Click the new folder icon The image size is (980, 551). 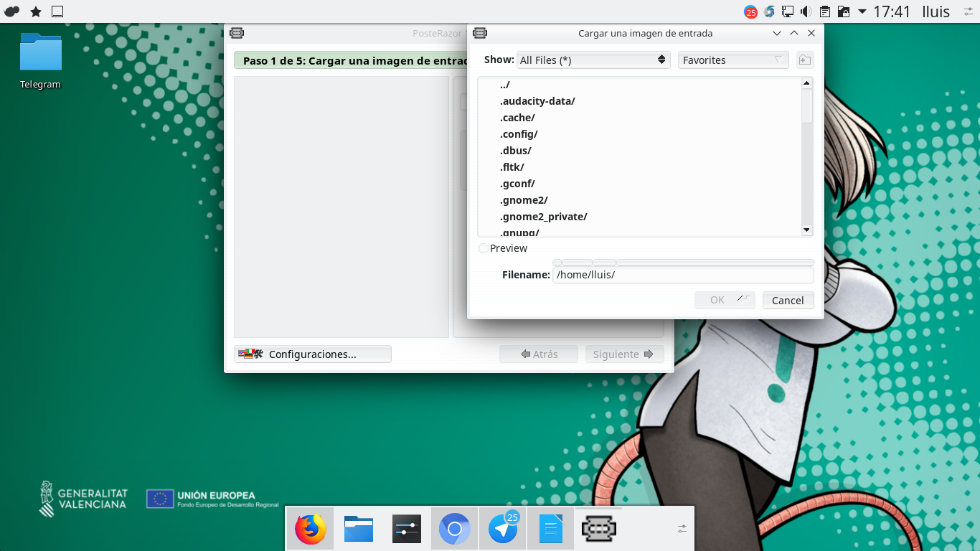coord(805,60)
